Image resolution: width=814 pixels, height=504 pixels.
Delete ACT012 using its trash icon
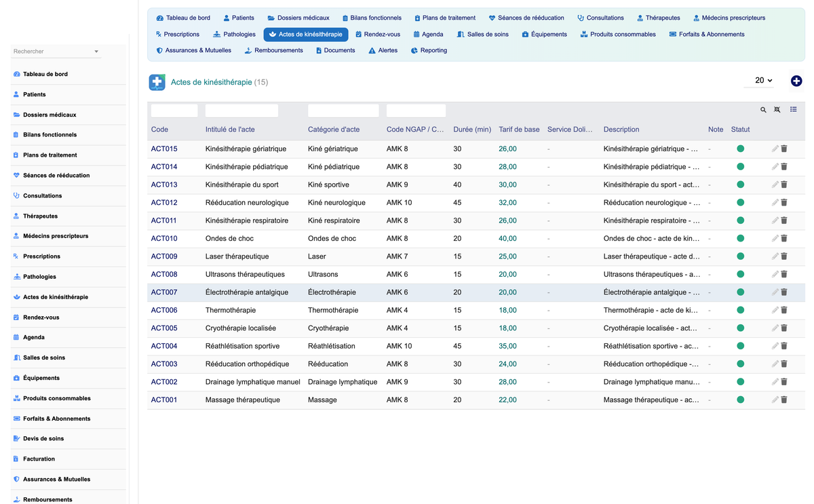(784, 202)
